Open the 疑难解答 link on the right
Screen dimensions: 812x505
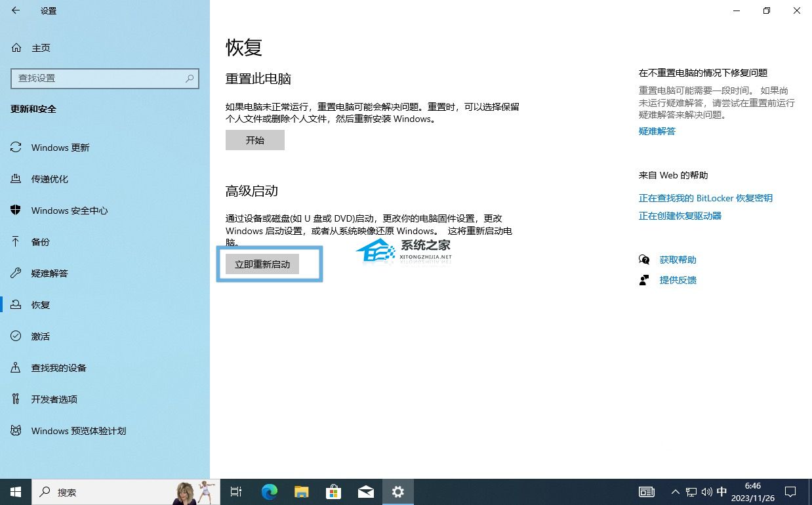tap(656, 131)
